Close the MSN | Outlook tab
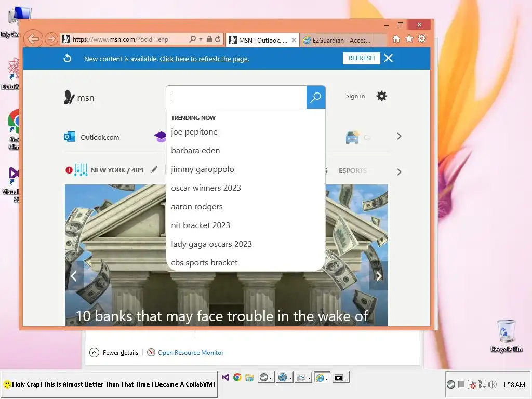The height and width of the screenshot is (399, 532). point(294,40)
